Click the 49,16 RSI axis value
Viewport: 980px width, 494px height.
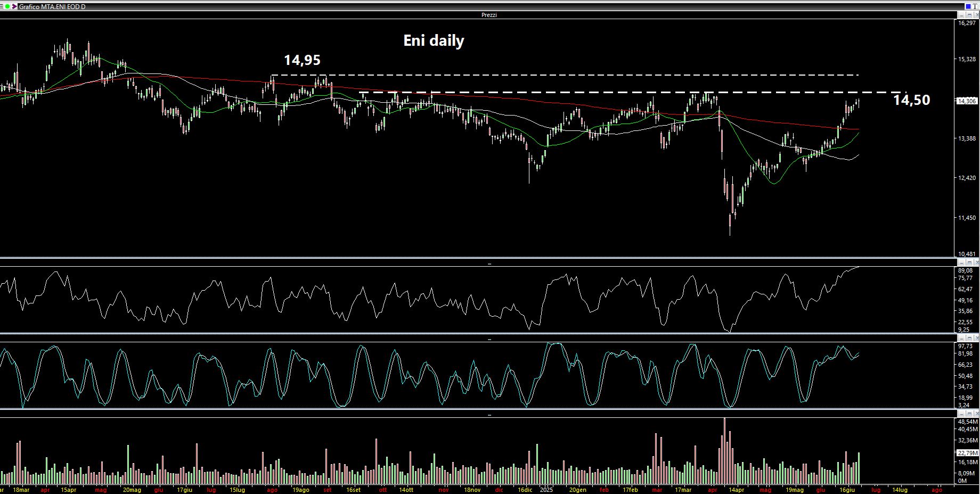[965, 300]
